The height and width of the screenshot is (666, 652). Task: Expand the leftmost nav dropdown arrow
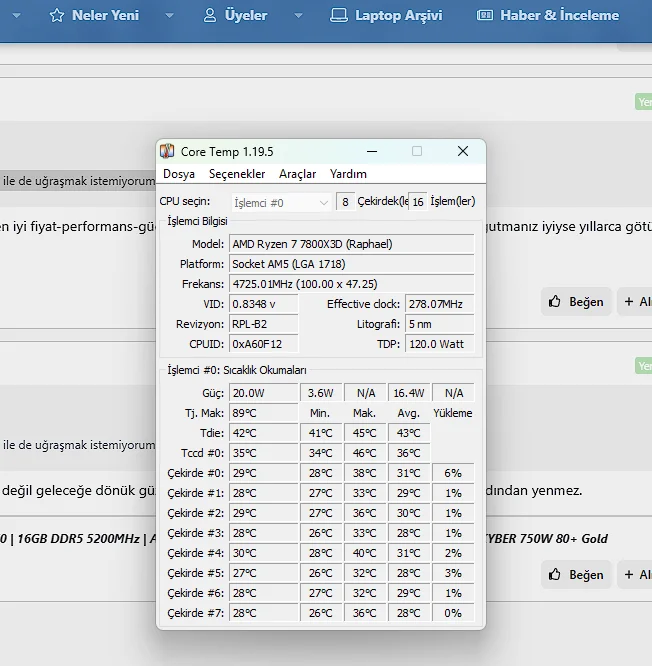[17, 16]
